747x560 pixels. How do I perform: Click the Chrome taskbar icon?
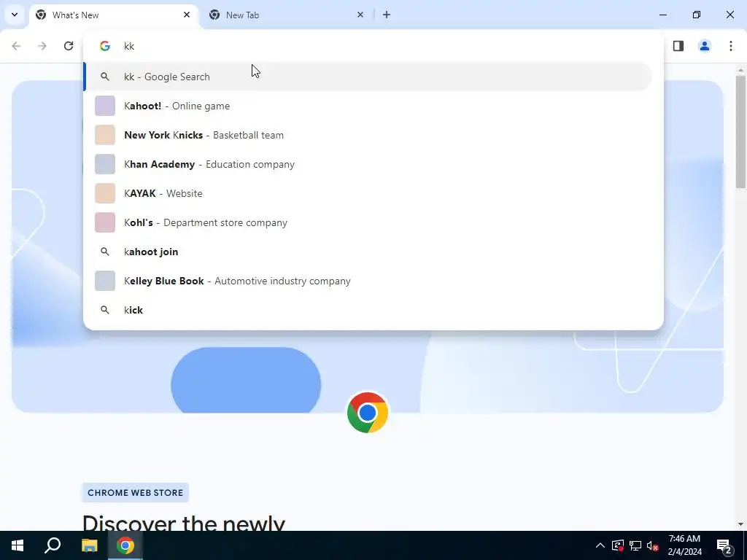click(x=125, y=545)
